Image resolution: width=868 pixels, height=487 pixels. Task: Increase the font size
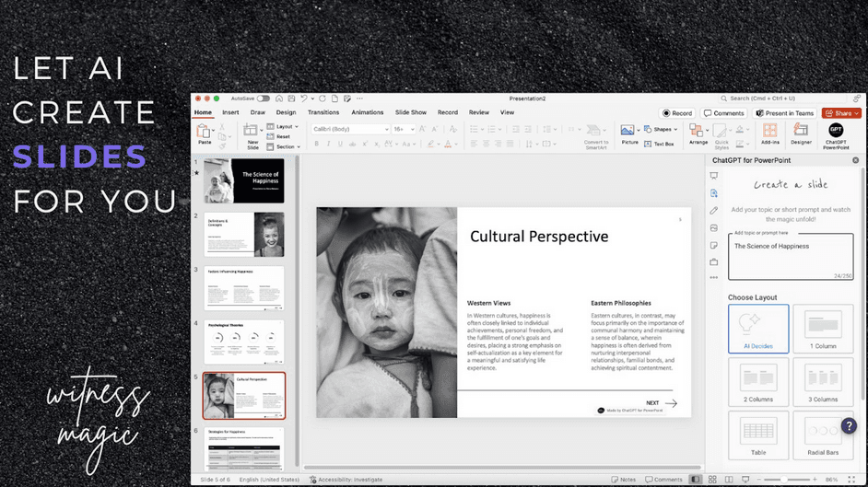[422, 129]
